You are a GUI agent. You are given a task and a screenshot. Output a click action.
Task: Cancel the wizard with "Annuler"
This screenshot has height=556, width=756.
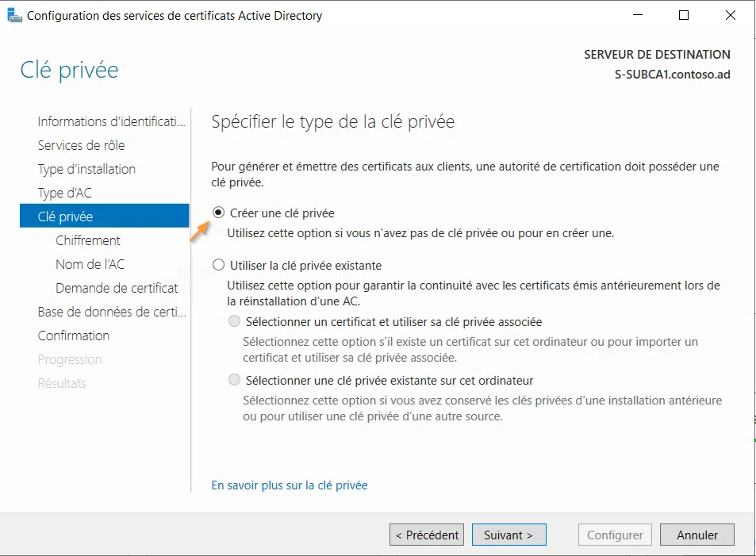pyautogui.click(x=697, y=535)
